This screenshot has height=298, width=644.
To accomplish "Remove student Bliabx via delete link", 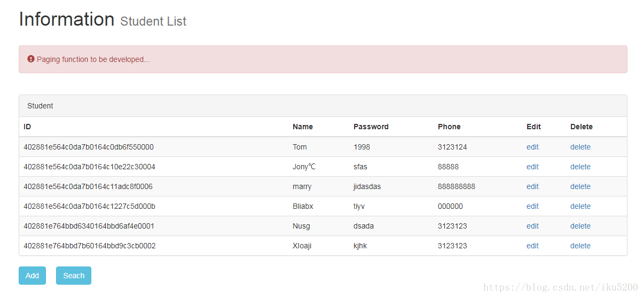I will 580,206.
